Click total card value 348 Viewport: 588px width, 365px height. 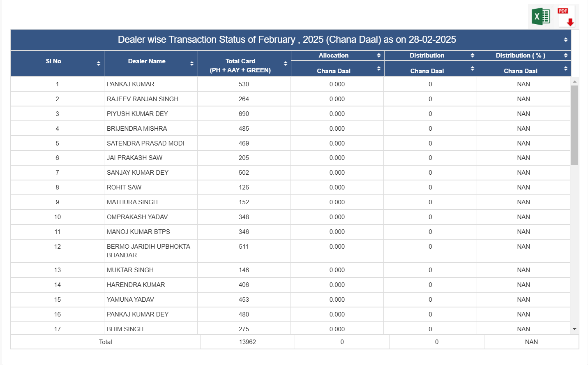pyautogui.click(x=244, y=217)
